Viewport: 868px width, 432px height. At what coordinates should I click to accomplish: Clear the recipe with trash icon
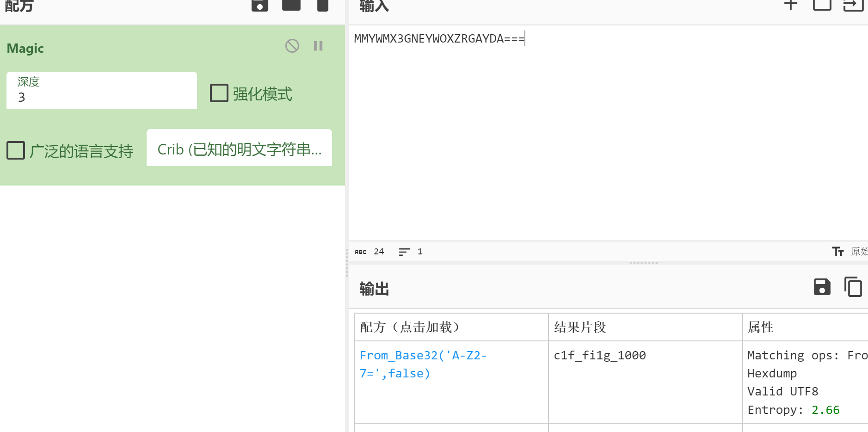pos(323,5)
